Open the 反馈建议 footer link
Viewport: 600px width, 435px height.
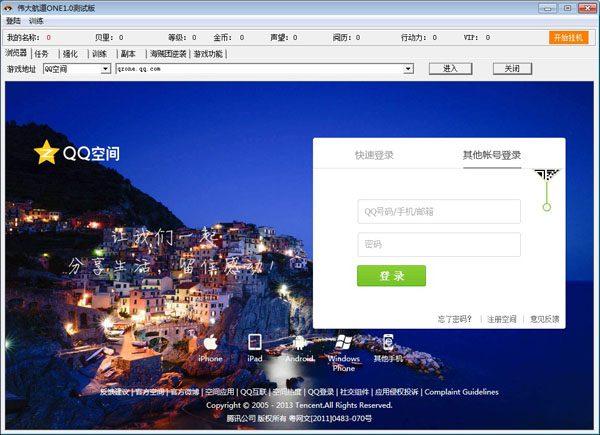pos(115,392)
